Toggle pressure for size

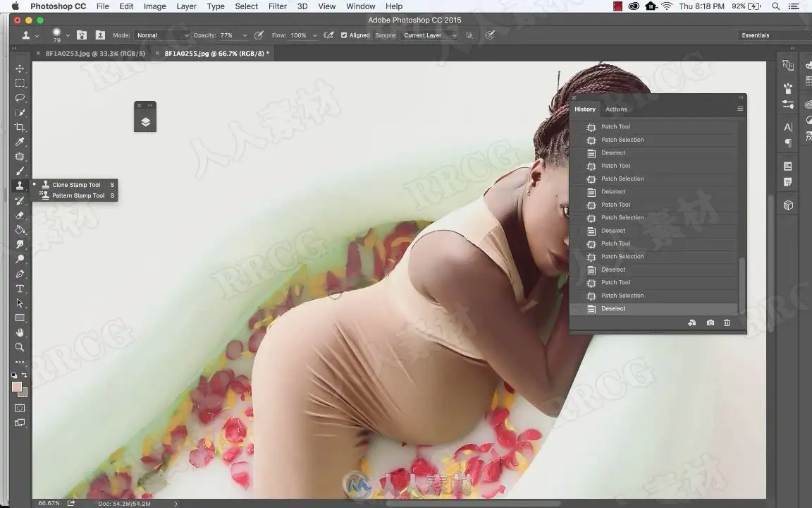click(489, 35)
